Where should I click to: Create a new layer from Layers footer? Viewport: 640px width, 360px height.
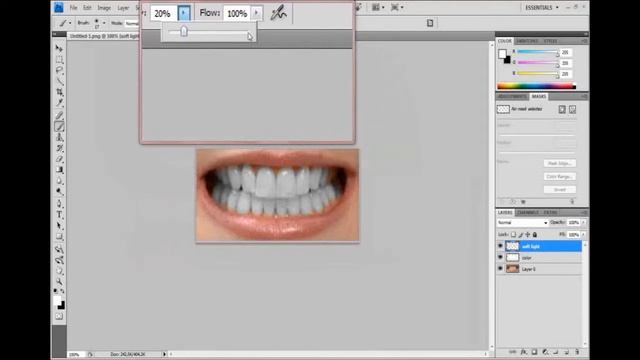pyautogui.click(x=567, y=352)
